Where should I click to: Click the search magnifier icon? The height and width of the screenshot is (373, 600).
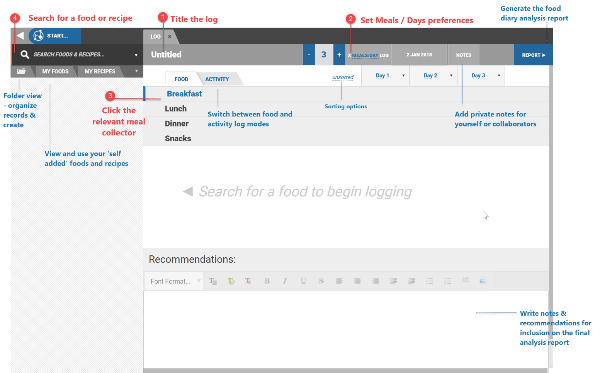(x=25, y=54)
